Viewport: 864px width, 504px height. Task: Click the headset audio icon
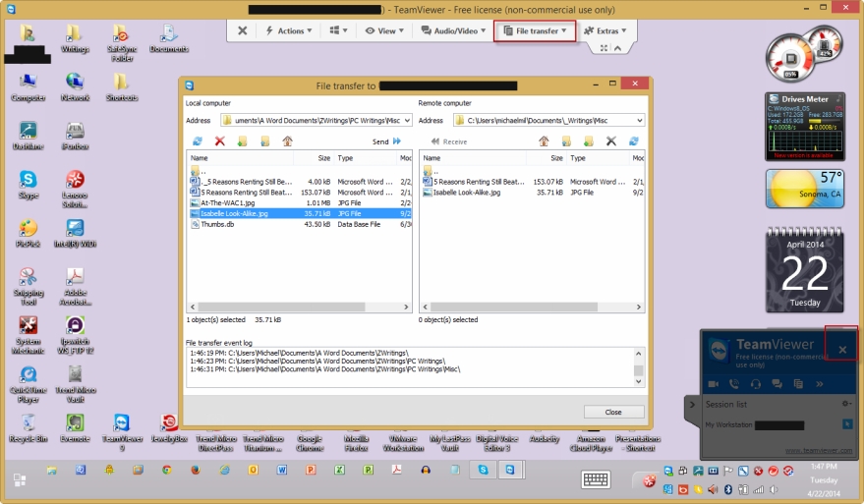click(755, 382)
